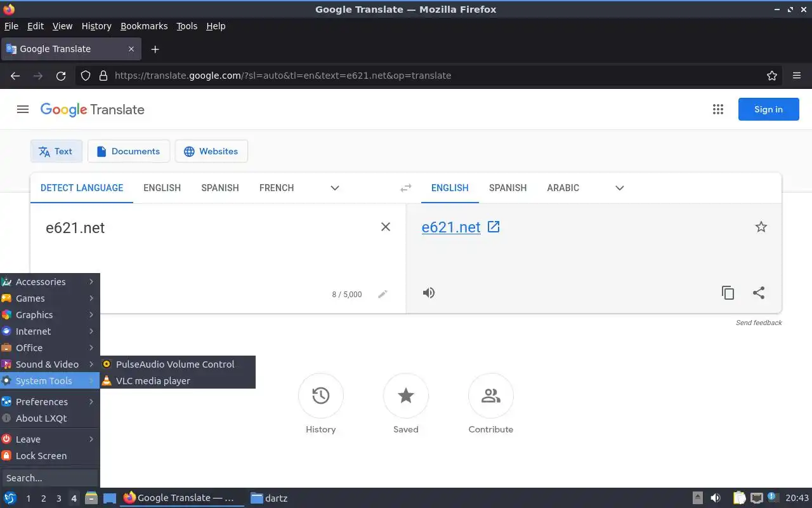Open the Saved star circle button
Image resolution: width=812 pixels, height=508 pixels.
406,396
